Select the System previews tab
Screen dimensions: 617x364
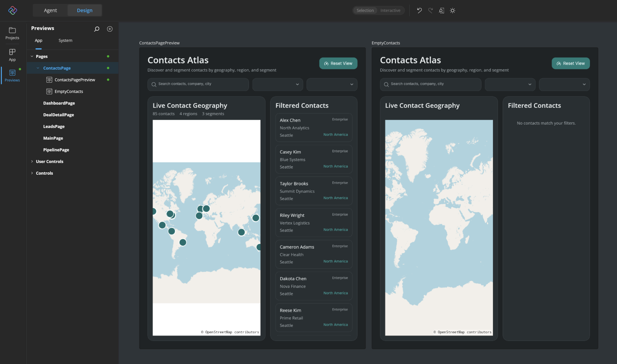(x=66, y=40)
